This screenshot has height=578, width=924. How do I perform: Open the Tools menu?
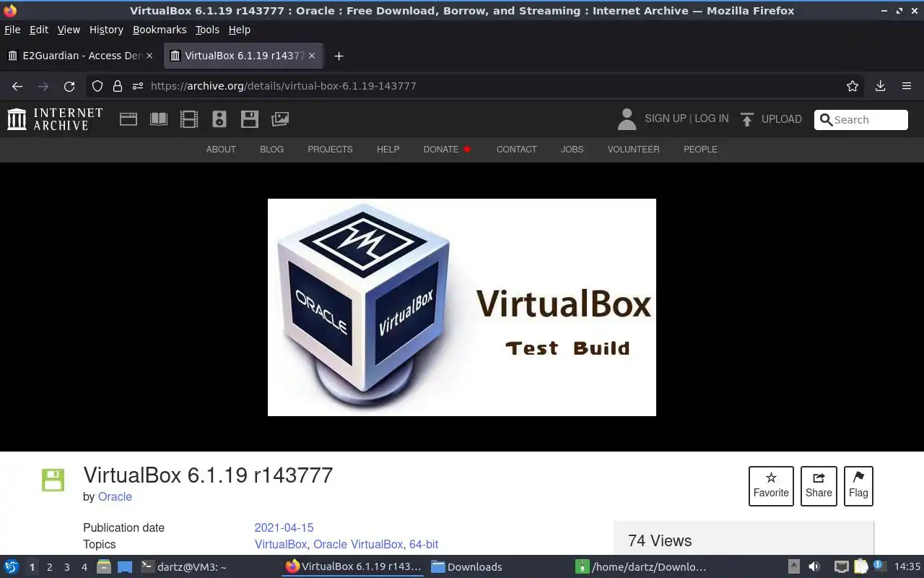207,30
